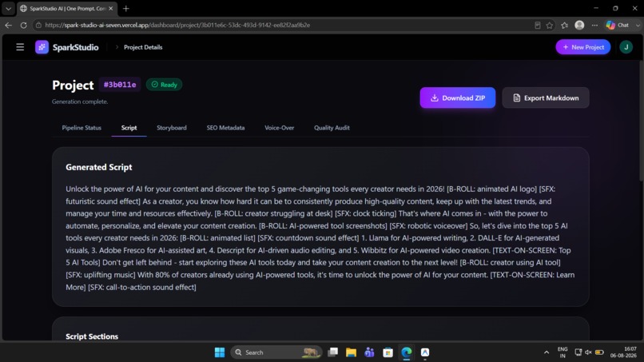The image size is (644, 362).
Task: Click the SparkStudio logo icon
Action: 42,47
